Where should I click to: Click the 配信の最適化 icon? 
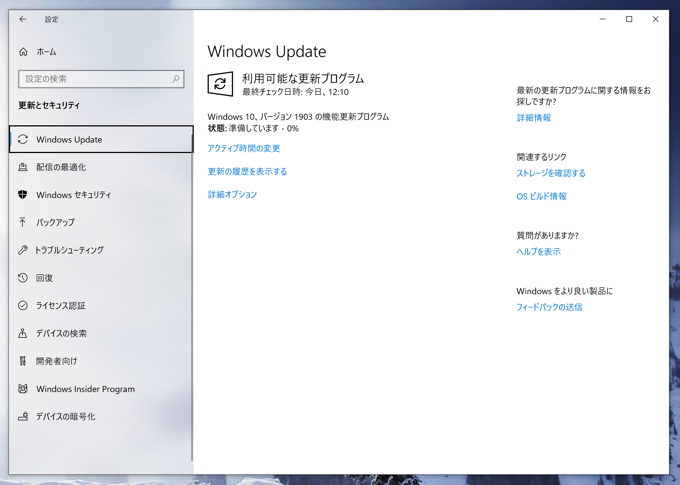click(23, 167)
